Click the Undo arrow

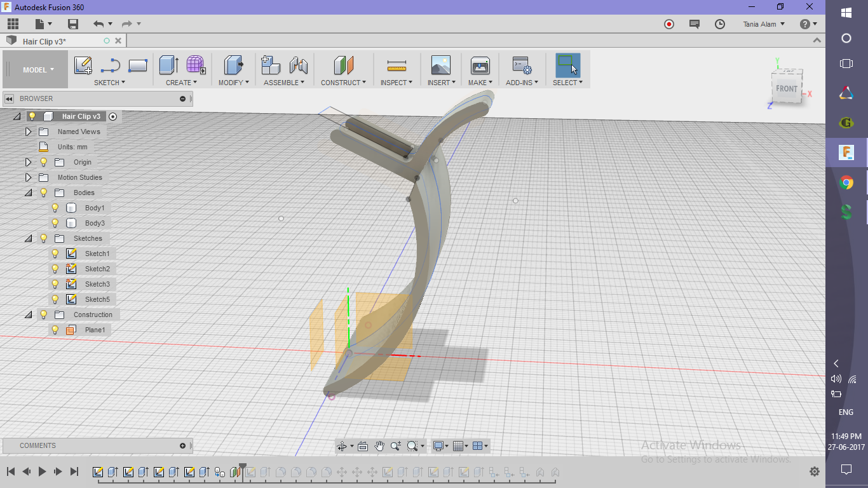tap(98, 24)
